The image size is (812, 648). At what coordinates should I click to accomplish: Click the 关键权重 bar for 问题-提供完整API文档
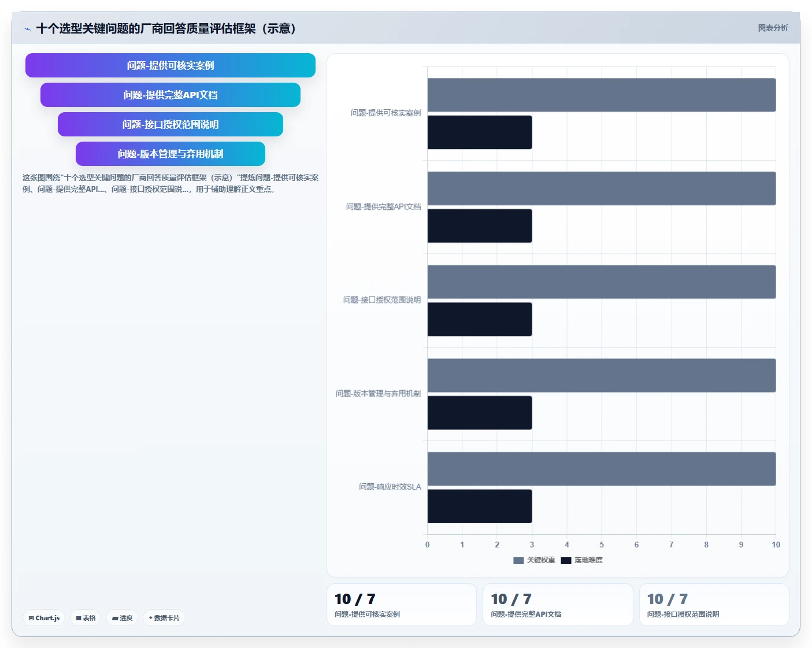click(602, 188)
